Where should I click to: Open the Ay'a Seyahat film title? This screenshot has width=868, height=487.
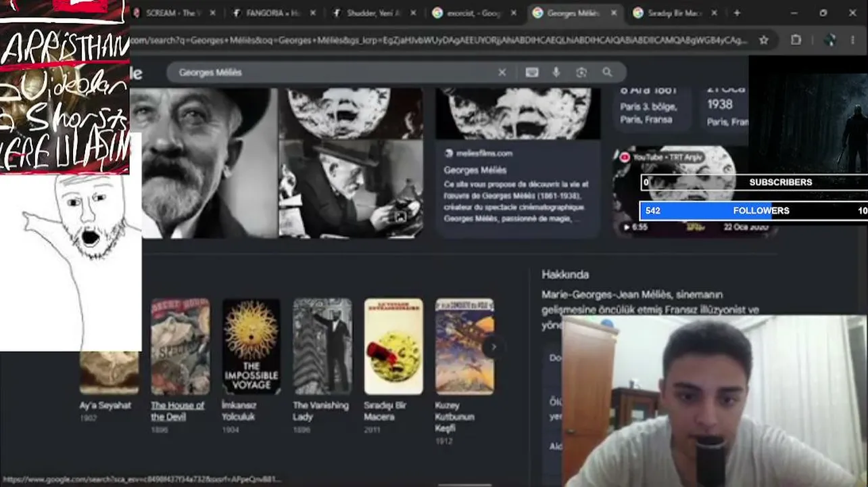[105, 405]
